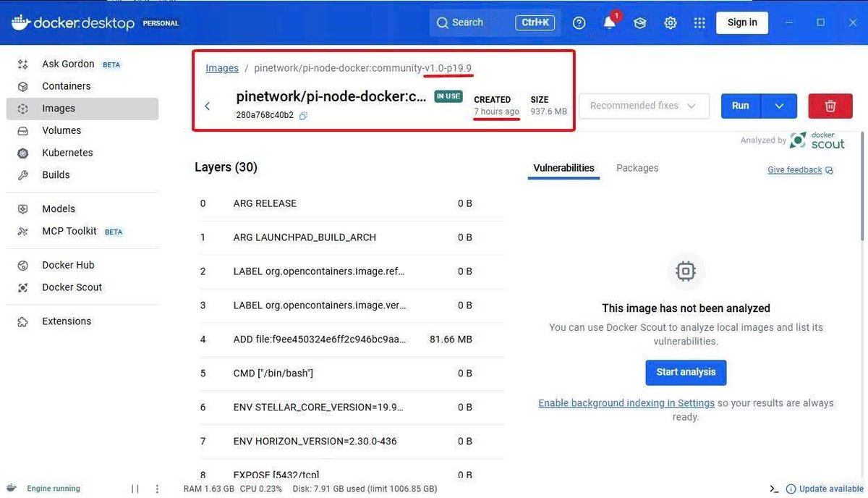Pause engine from the status bar
The width and height of the screenshot is (868, 498).
[135, 489]
